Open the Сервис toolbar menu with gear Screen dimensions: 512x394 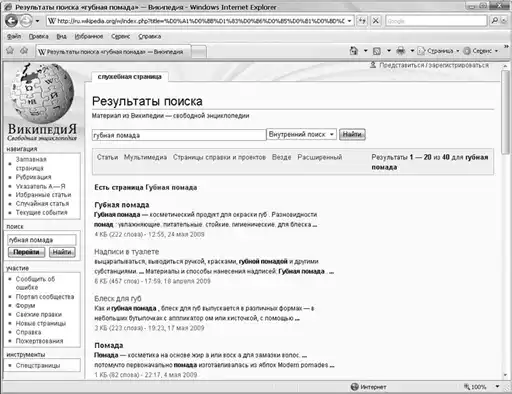click(481, 51)
